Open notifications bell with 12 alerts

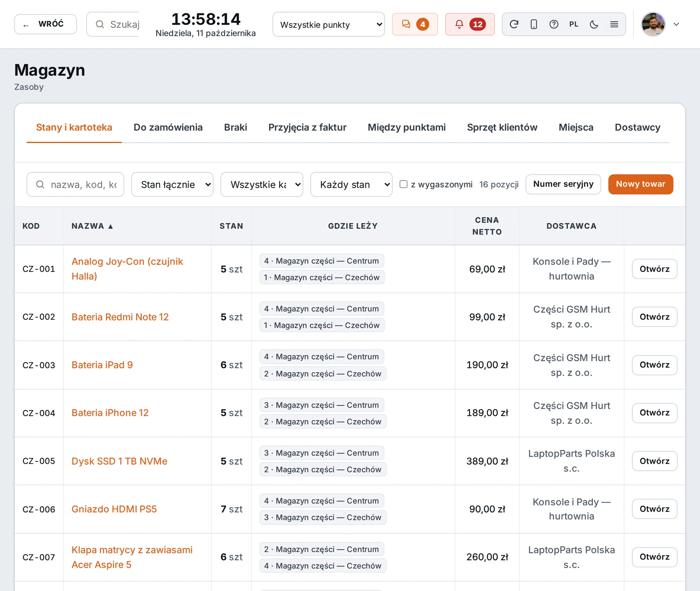click(470, 24)
